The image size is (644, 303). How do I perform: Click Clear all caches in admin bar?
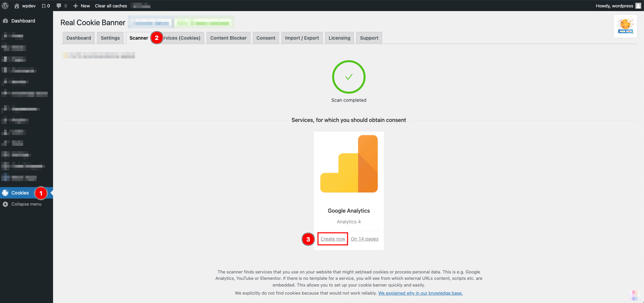click(x=111, y=6)
